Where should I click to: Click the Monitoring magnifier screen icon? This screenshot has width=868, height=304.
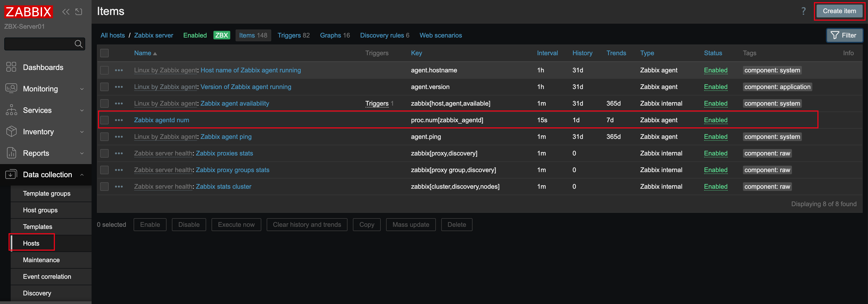pos(11,88)
